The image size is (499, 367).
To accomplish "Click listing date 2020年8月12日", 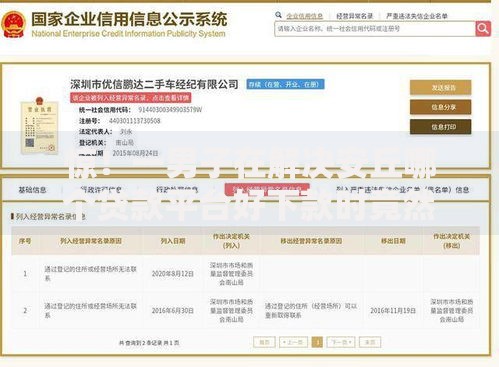I will click(x=173, y=274).
